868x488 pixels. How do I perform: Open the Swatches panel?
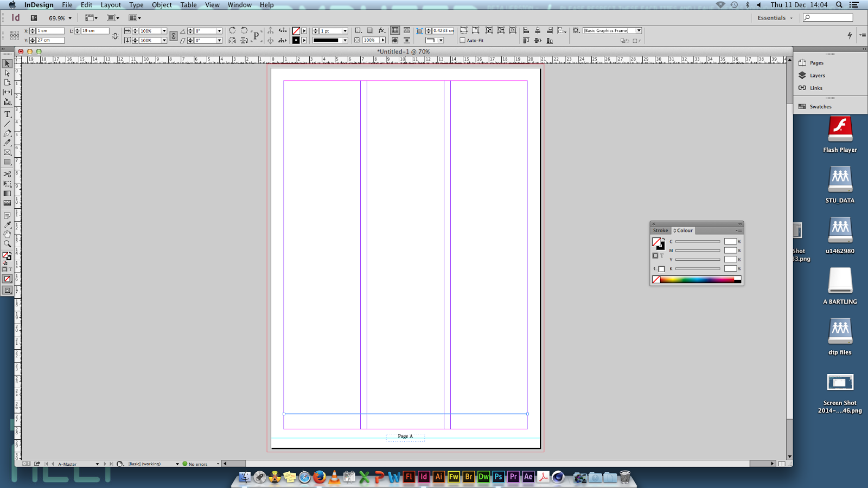[x=820, y=106]
